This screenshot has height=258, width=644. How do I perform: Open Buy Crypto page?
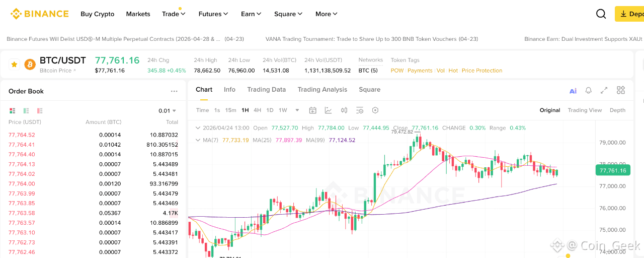coord(98,14)
